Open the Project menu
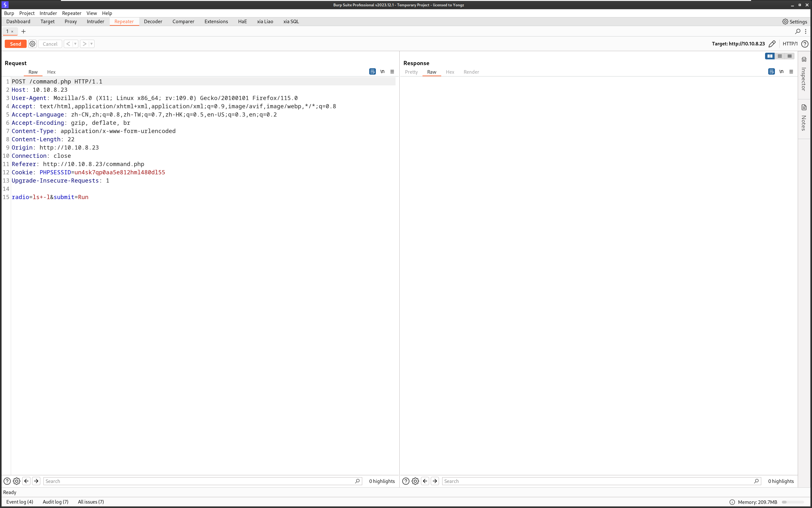Viewport: 812px width, 508px height. coord(27,13)
